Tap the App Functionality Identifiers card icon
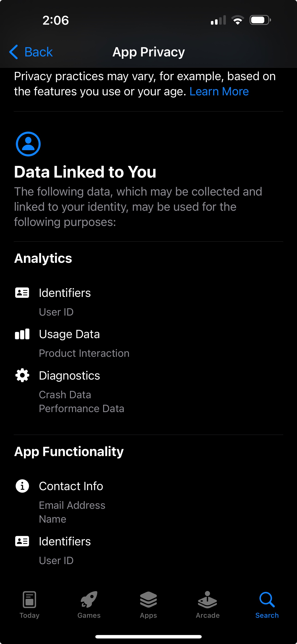The height and width of the screenshot is (644, 297). 22,541
